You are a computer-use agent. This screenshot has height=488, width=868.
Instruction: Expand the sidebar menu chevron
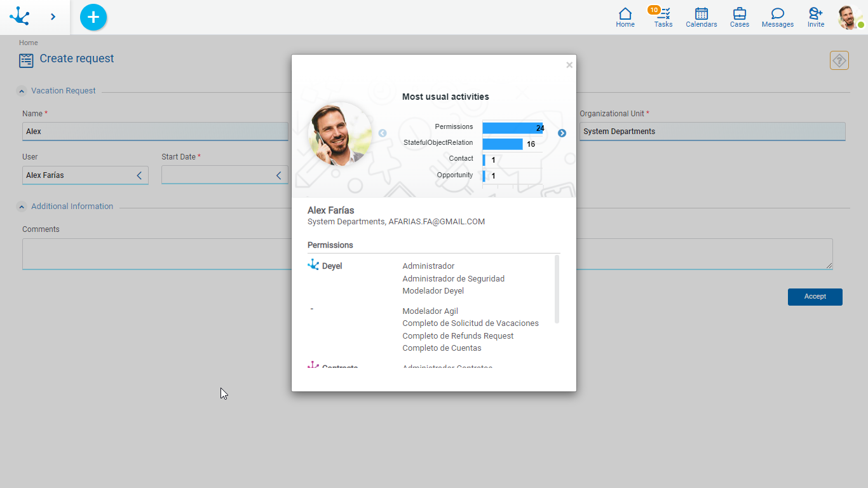53,17
